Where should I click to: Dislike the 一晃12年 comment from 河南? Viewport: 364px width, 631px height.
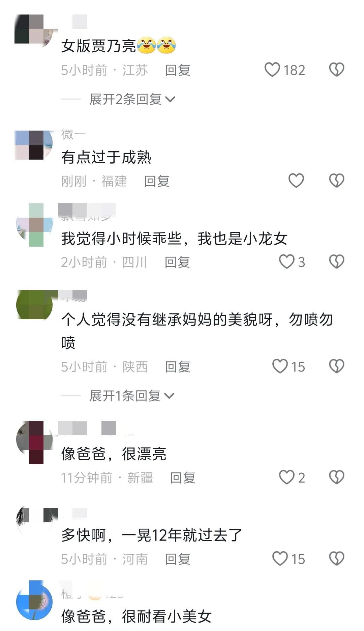click(x=336, y=559)
